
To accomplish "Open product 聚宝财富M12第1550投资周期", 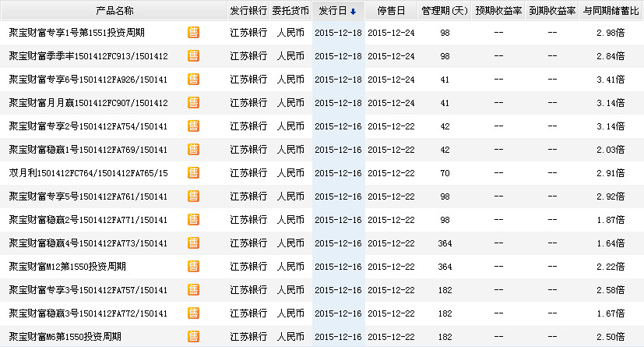I will [67, 267].
